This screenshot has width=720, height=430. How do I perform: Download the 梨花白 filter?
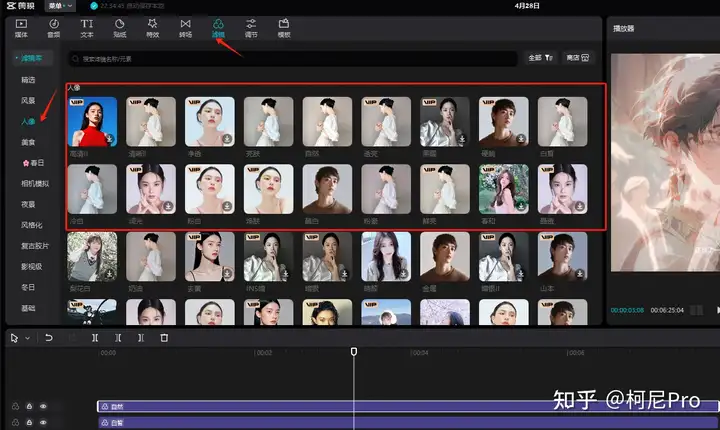click(110, 273)
